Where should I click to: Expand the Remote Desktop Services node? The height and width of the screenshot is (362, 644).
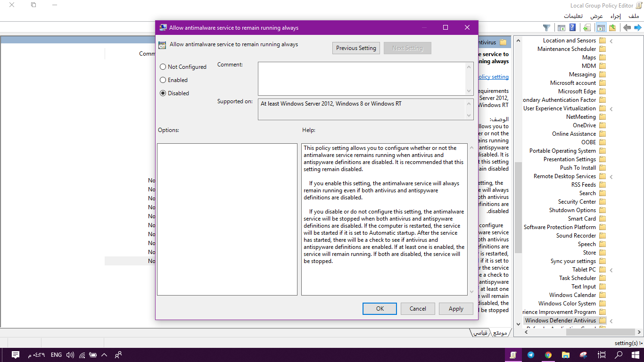(x=611, y=177)
